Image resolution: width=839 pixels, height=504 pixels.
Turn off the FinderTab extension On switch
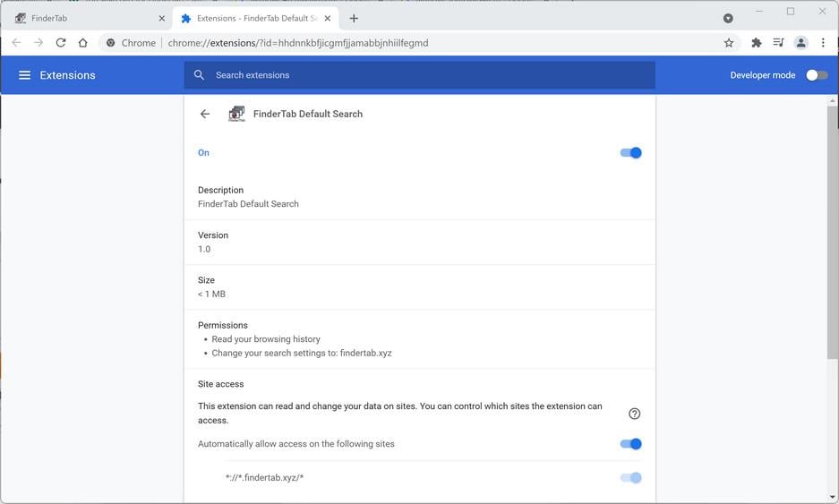tap(631, 153)
